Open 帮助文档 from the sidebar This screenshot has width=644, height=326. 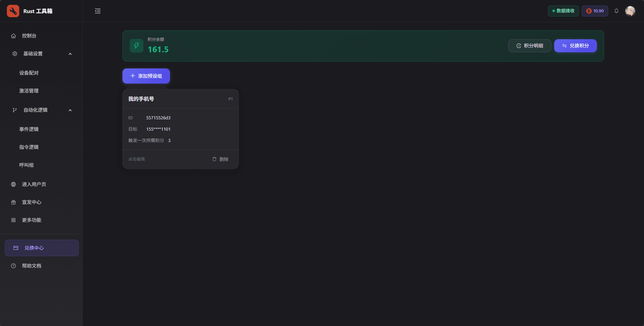point(31,266)
